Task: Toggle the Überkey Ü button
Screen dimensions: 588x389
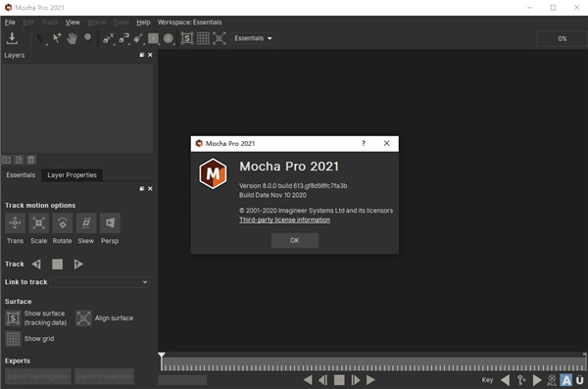Action: [580, 380]
